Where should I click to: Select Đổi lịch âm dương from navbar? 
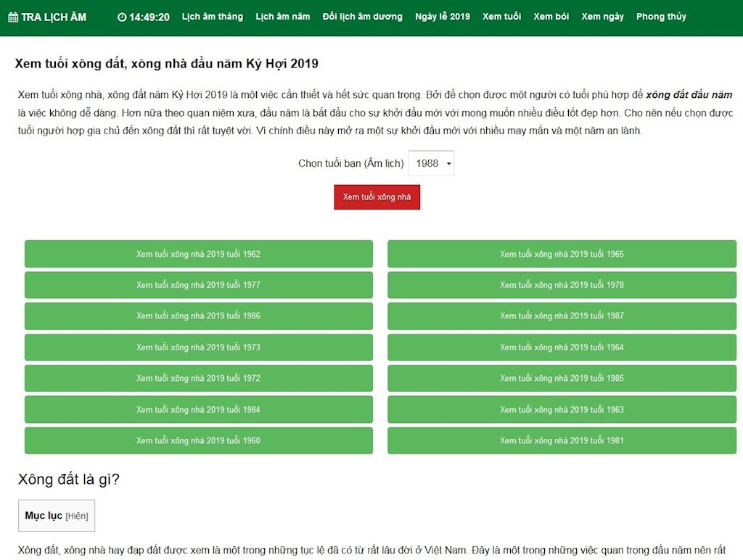363,16
